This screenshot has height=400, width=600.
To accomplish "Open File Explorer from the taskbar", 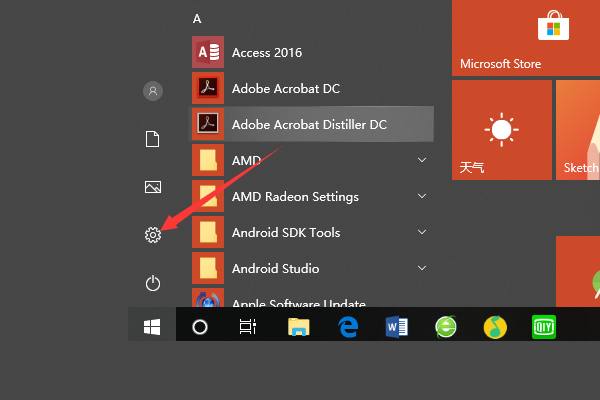I will (x=298, y=326).
